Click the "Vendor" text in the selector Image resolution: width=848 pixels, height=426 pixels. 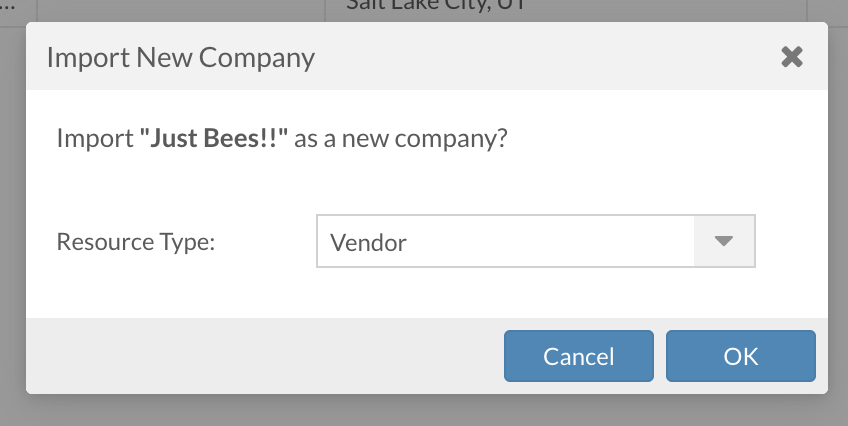(368, 242)
